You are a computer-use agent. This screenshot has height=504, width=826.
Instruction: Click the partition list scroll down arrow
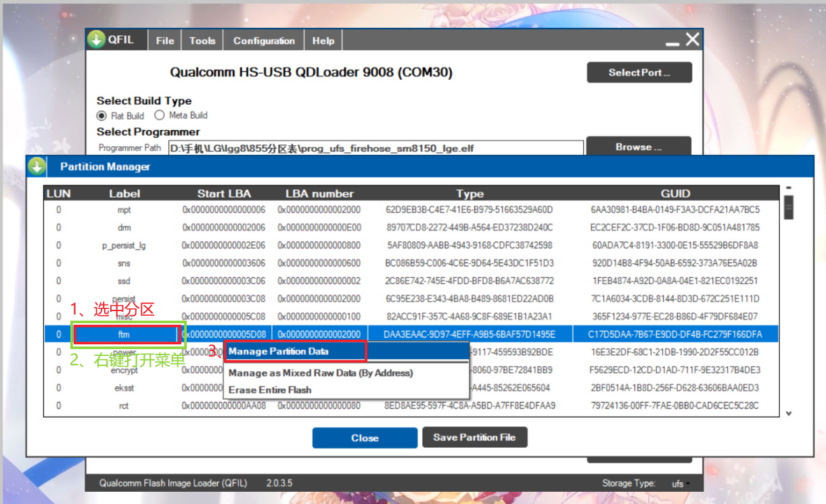(x=788, y=413)
